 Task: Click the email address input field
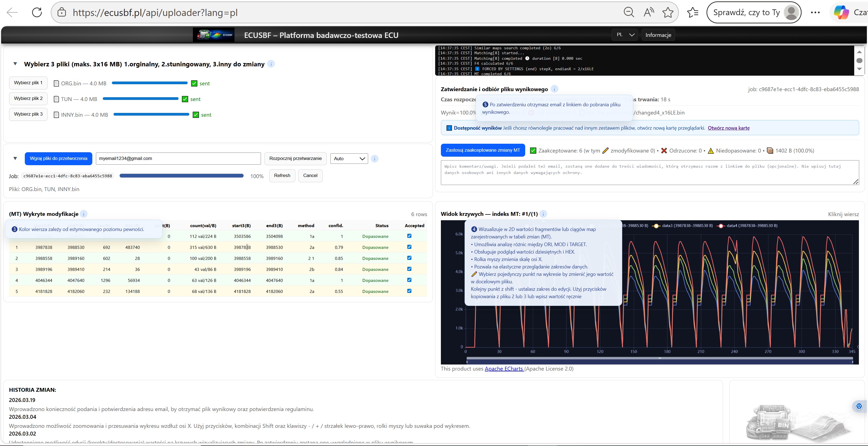(178, 159)
